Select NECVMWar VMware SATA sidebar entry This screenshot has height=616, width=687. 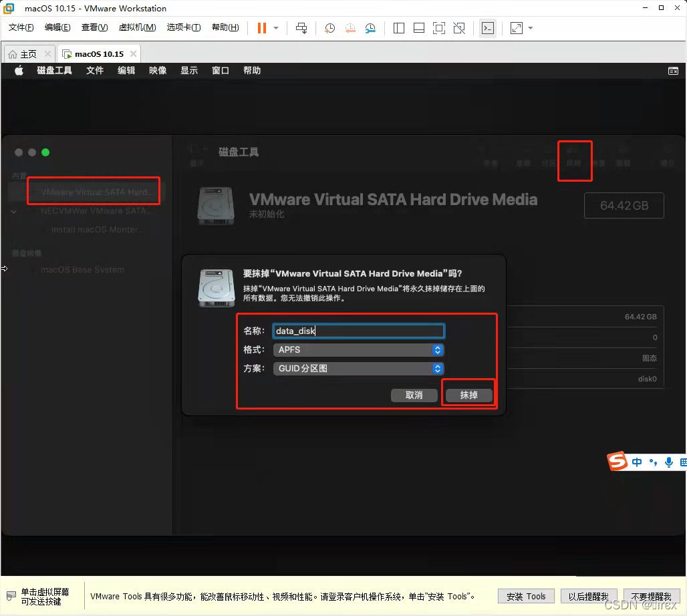coord(96,210)
